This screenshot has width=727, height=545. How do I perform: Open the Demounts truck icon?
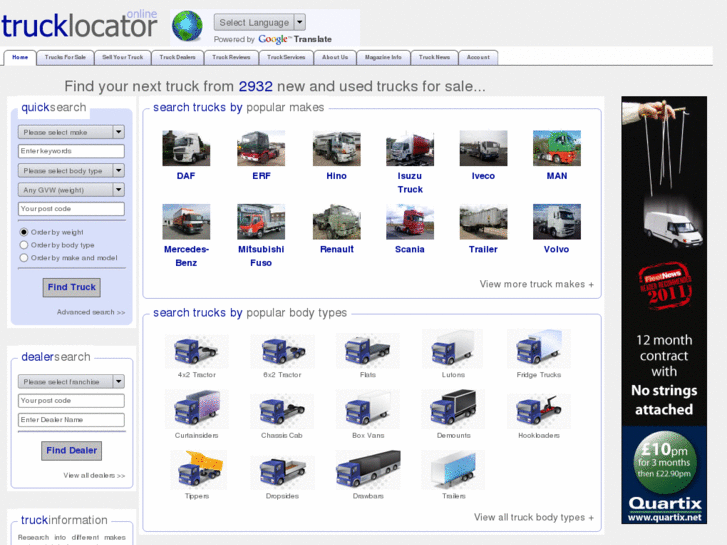[453, 409]
